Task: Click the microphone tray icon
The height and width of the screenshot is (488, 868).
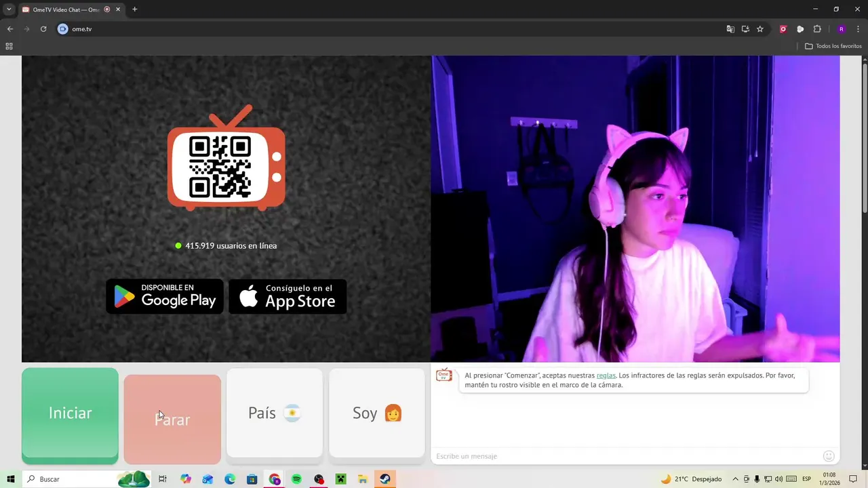Action: (757, 479)
